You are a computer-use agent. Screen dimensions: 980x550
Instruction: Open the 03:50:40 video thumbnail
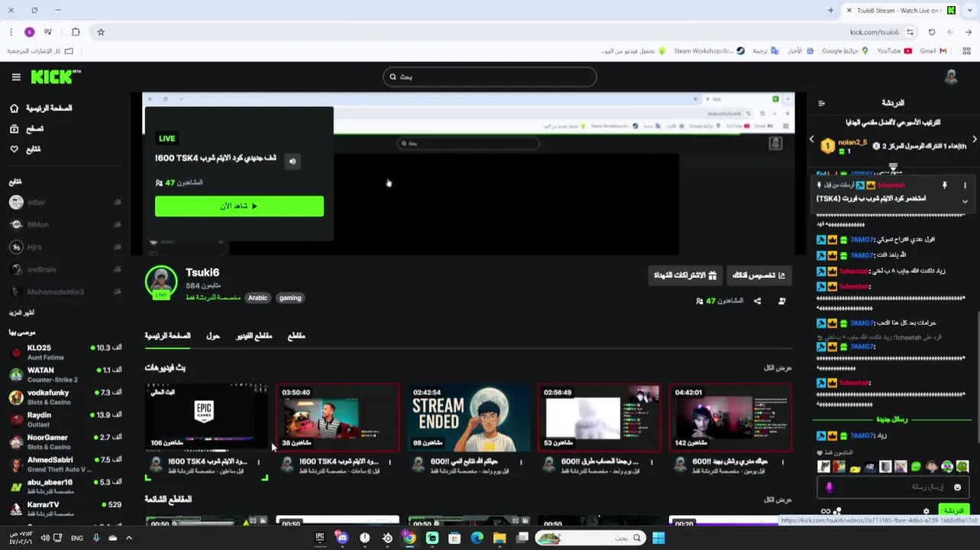point(337,418)
